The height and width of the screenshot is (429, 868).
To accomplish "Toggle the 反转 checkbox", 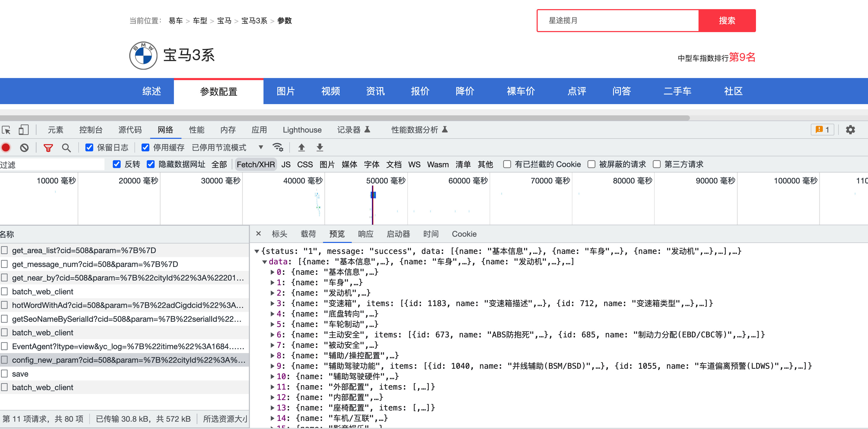I will pyautogui.click(x=116, y=164).
